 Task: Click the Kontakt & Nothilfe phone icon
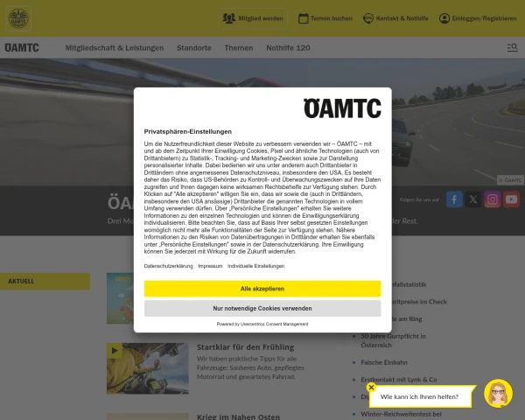coord(368,18)
